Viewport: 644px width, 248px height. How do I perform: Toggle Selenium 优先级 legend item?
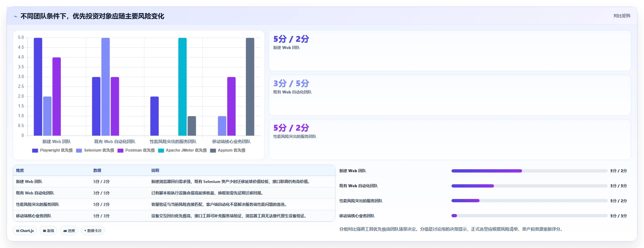point(95,150)
